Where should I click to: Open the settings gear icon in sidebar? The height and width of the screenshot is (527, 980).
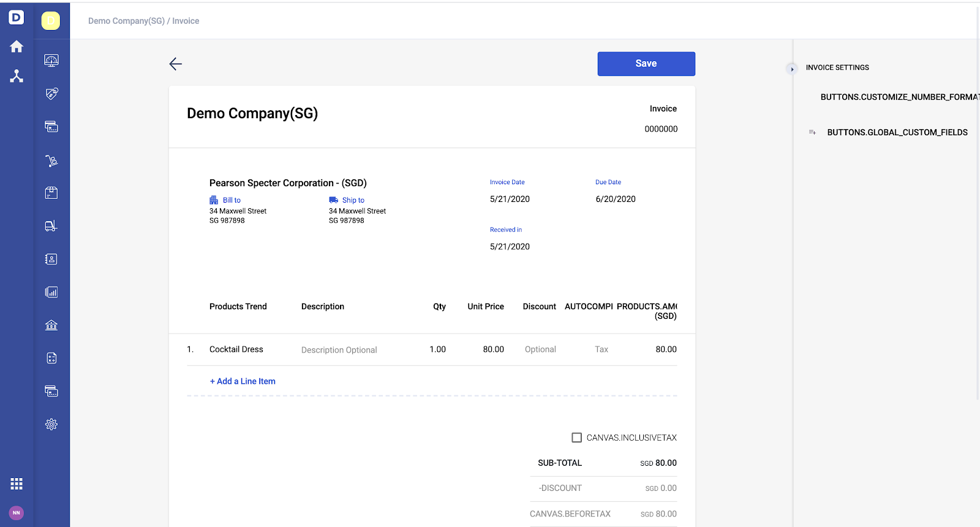pos(51,424)
